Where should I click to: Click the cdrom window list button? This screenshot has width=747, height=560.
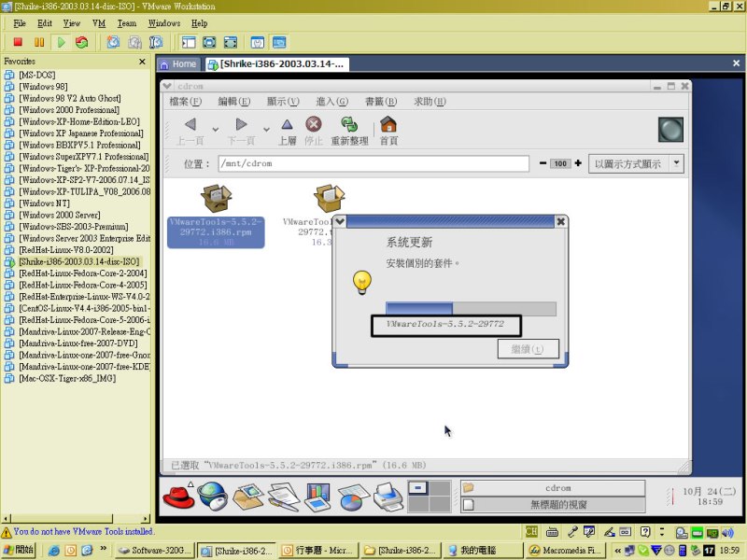553,487
